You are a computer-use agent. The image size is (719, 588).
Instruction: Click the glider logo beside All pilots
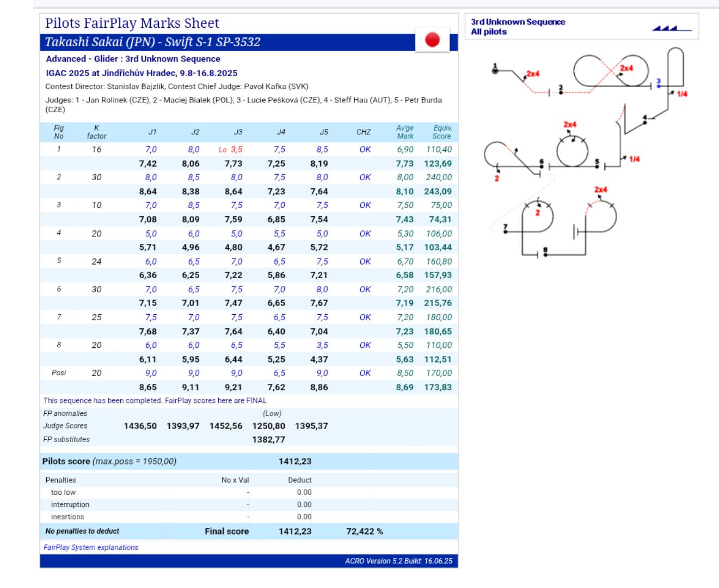(671, 28)
